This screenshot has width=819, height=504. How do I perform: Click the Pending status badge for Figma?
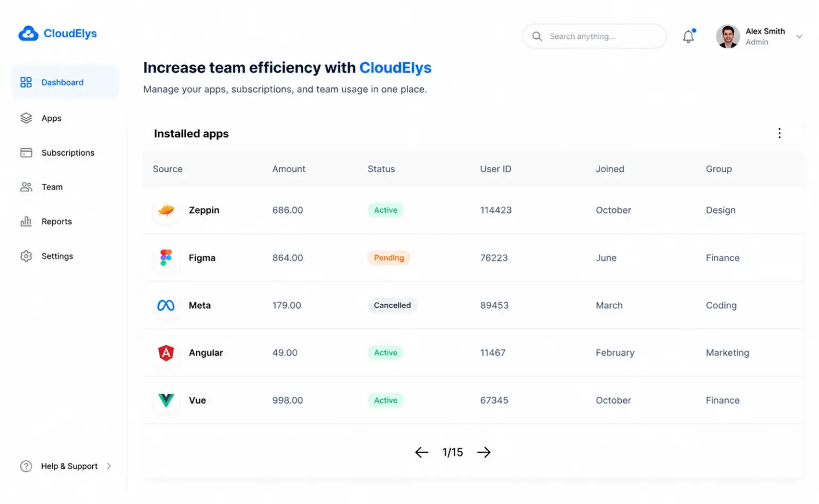pyautogui.click(x=389, y=258)
